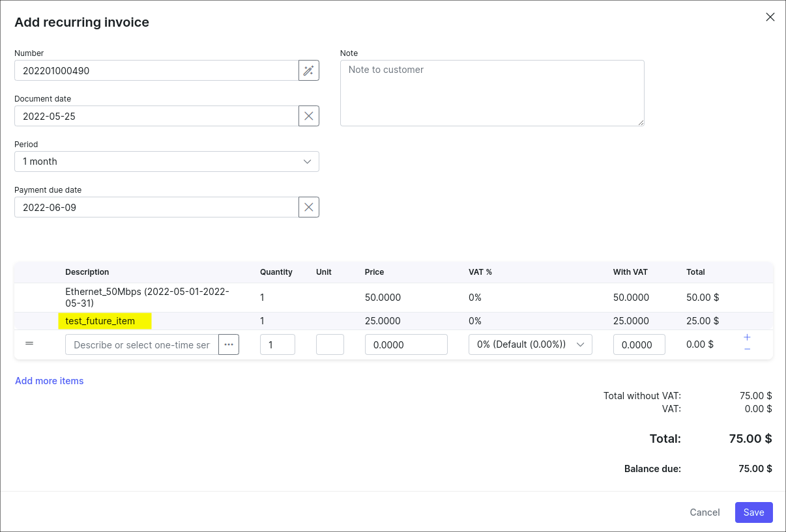The image size is (786, 532).
Task: Open the one-time service selector ellipsis button
Action: (229, 344)
